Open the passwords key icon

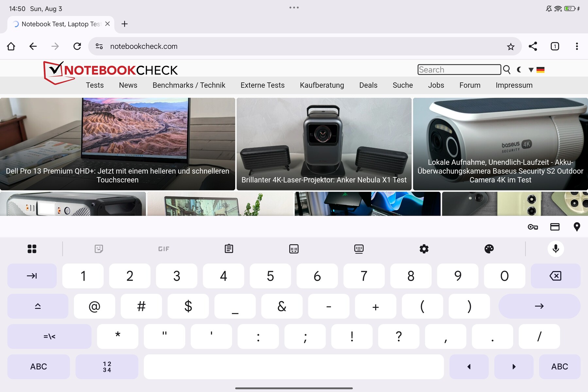tap(533, 227)
